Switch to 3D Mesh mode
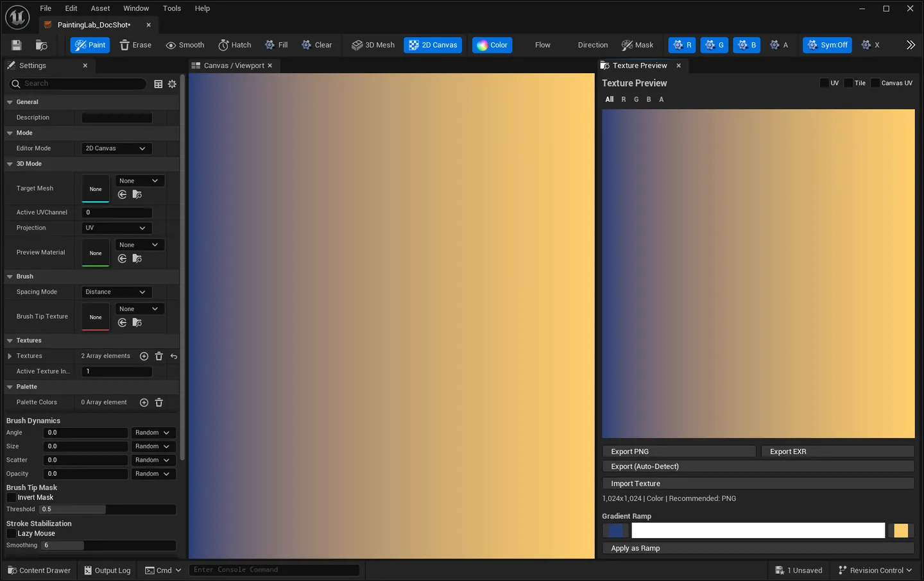Image resolution: width=924 pixels, height=581 pixels. tap(373, 45)
